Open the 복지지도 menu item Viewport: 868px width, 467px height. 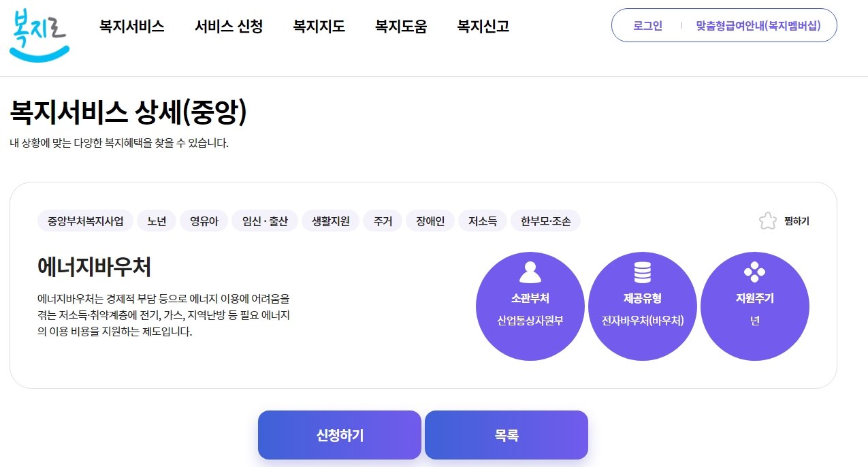click(x=318, y=26)
